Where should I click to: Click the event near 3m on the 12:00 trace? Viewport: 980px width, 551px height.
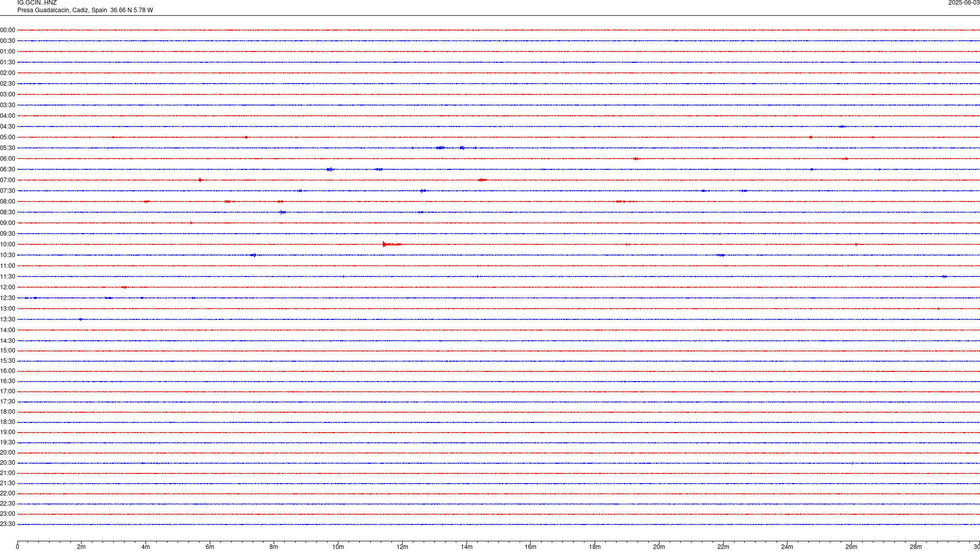click(125, 287)
